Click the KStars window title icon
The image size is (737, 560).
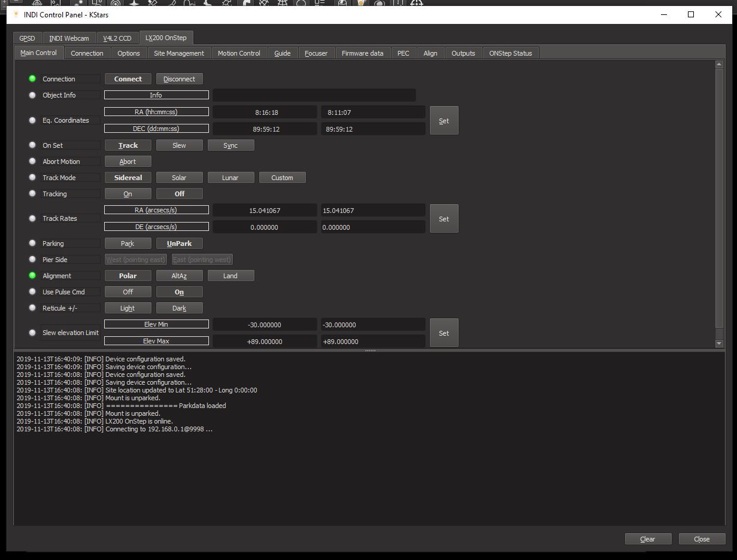[16, 14]
